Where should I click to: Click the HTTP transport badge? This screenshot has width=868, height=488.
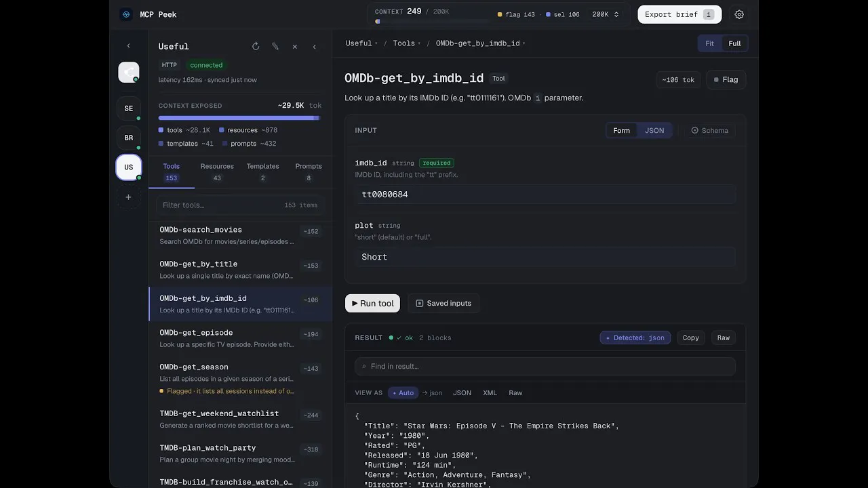point(170,65)
